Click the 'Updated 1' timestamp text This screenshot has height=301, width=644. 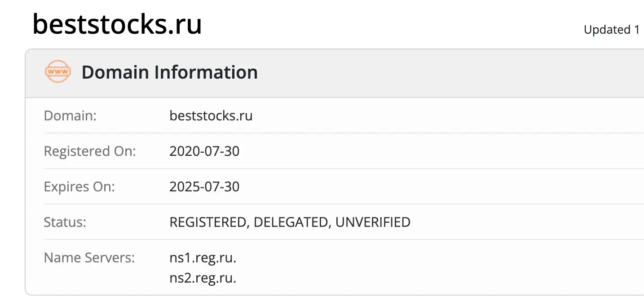[612, 30]
